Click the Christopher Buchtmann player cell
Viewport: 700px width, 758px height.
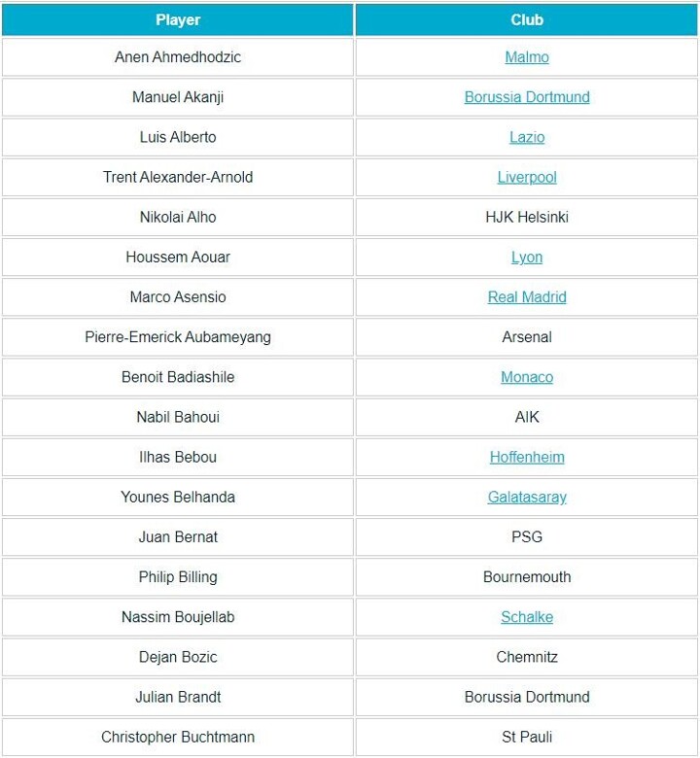pyautogui.click(x=177, y=737)
